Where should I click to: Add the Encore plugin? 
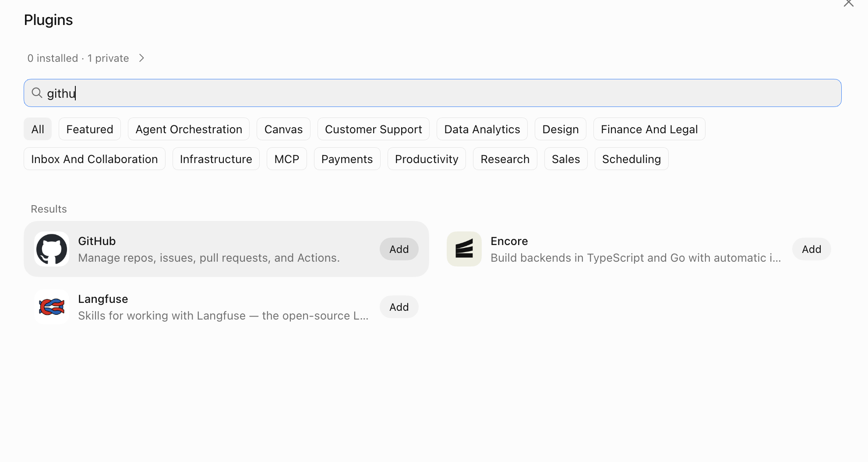click(x=812, y=249)
